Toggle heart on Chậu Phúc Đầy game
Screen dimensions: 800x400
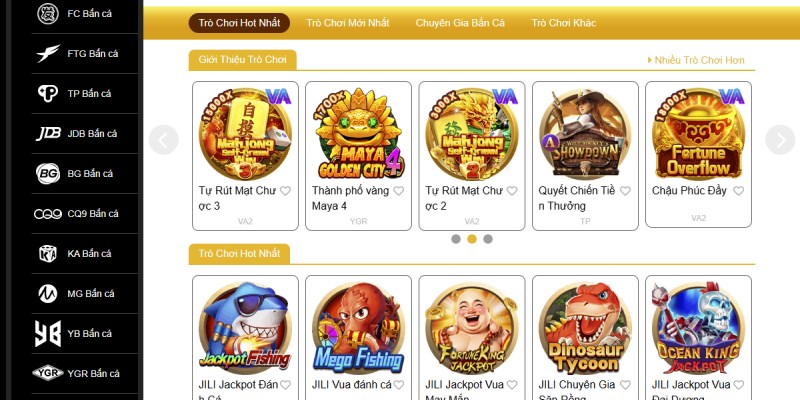point(738,191)
